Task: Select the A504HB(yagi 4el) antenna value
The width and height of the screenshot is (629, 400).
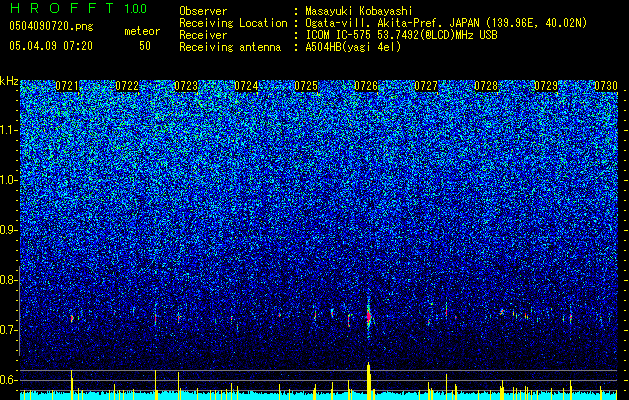Action: tap(353, 47)
